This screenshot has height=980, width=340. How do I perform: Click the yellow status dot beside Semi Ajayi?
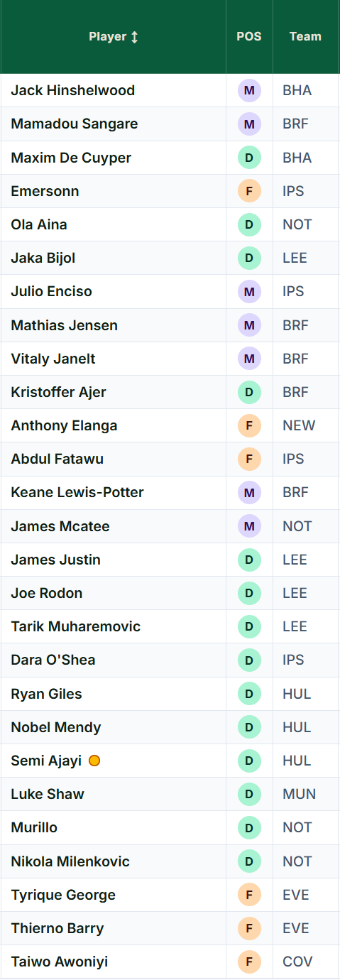pos(94,761)
